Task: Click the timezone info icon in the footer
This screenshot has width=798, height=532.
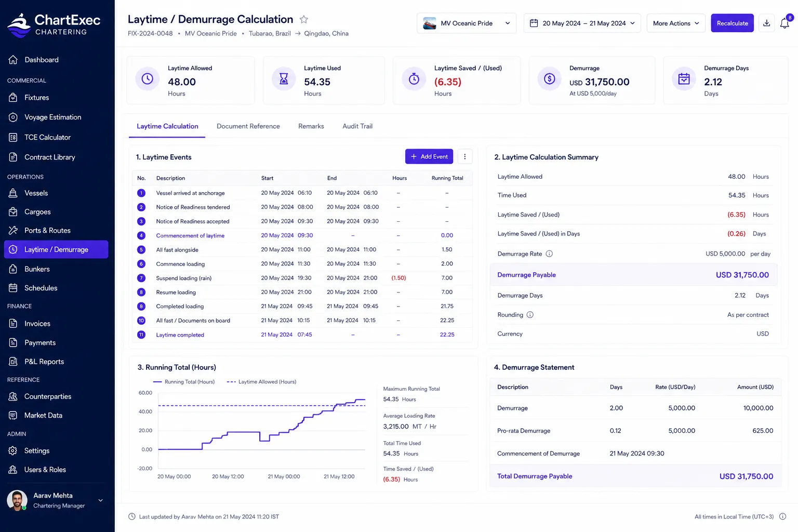Action: tap(782, 516)
